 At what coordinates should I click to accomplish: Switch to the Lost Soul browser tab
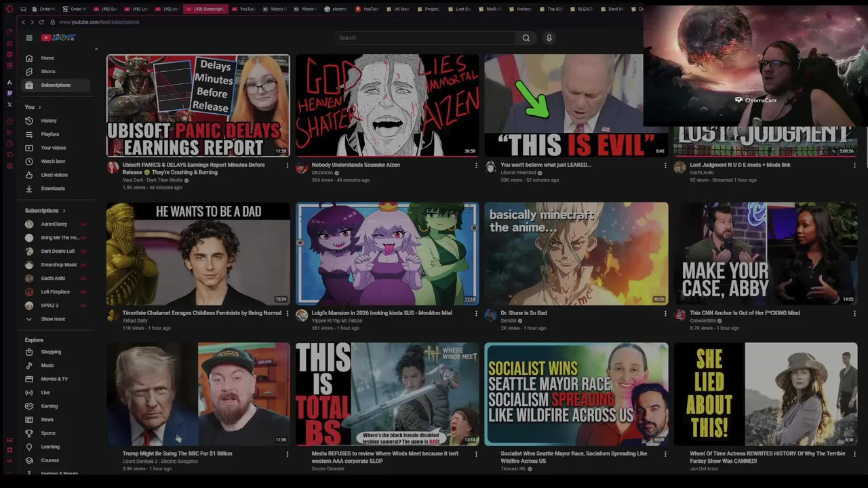(459, 9)
